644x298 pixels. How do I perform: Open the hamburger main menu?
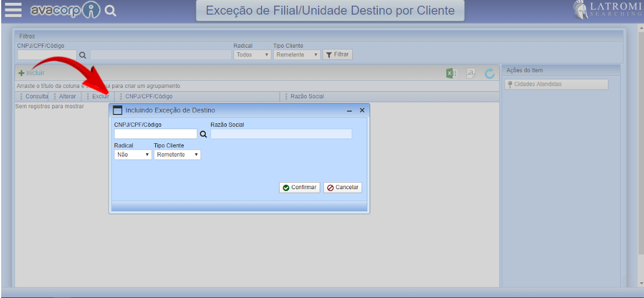coord(13,10)
